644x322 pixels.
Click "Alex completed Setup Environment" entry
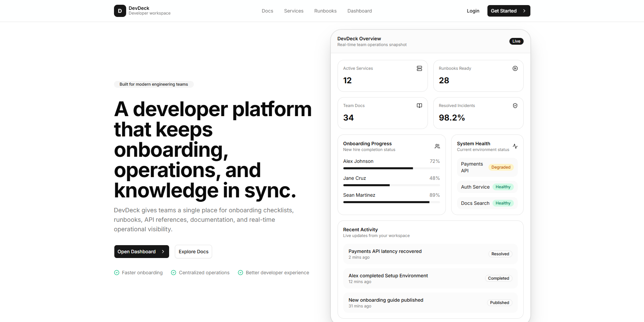(x=430, y=278)
